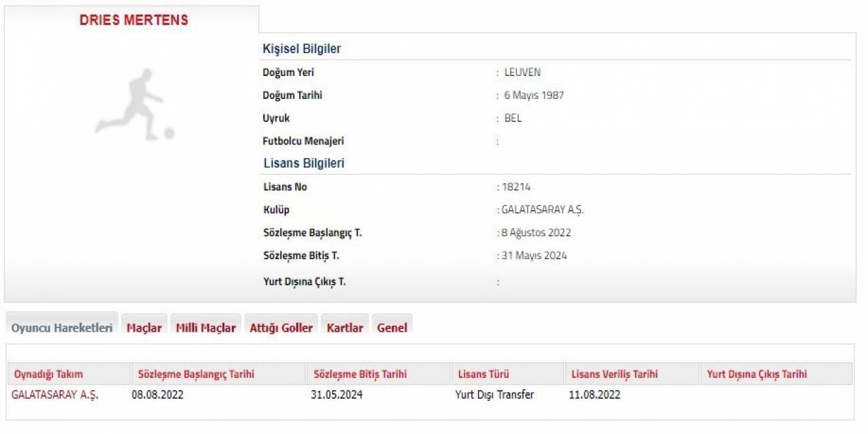Click the Lisans Veriliş Tarihi column header
868x434 pixels.
614,374
